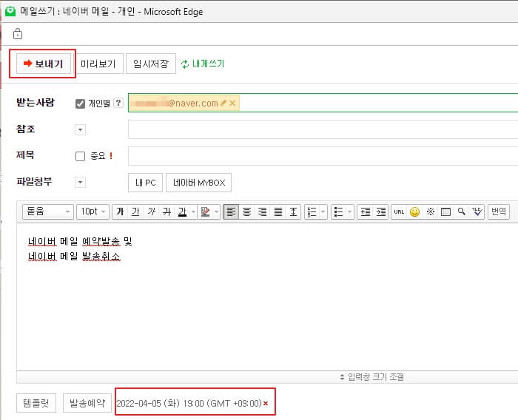
Task: Increase the indent
Action: (x=380, y=211)
